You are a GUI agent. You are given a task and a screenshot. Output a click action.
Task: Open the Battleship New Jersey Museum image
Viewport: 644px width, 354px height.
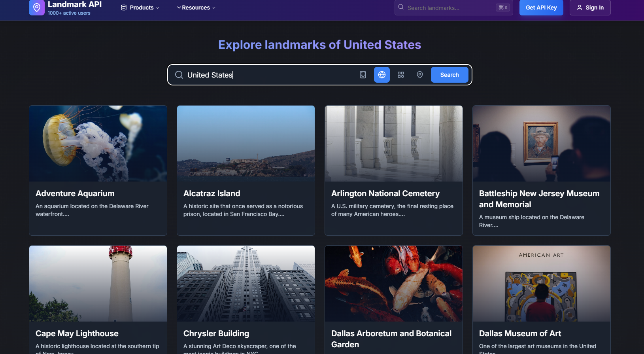[542, 144]
